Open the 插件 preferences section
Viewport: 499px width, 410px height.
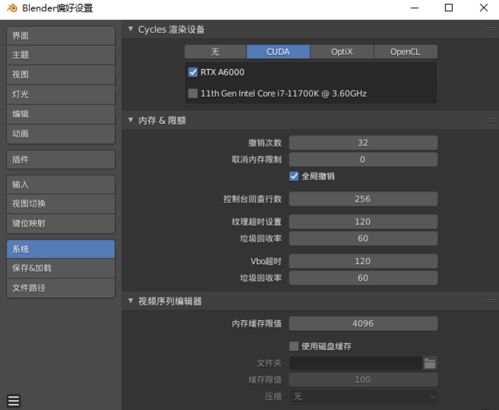pyautogui.click(x=61, y=159)
